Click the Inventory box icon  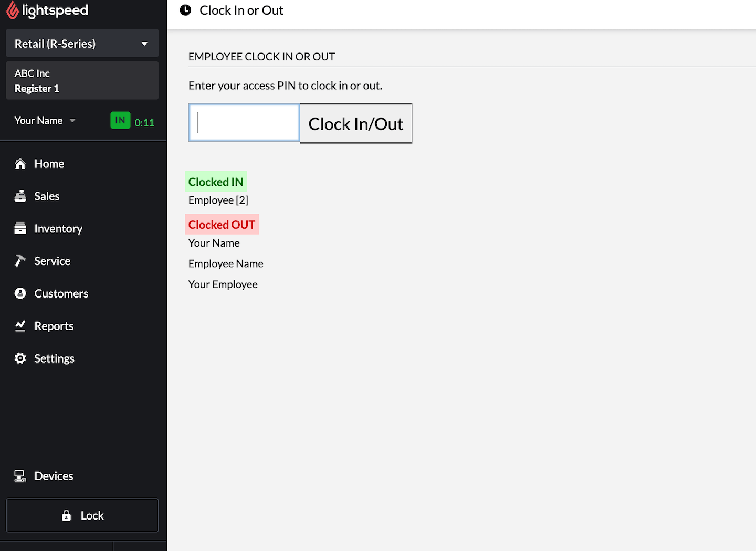click(x=20, y=229)
